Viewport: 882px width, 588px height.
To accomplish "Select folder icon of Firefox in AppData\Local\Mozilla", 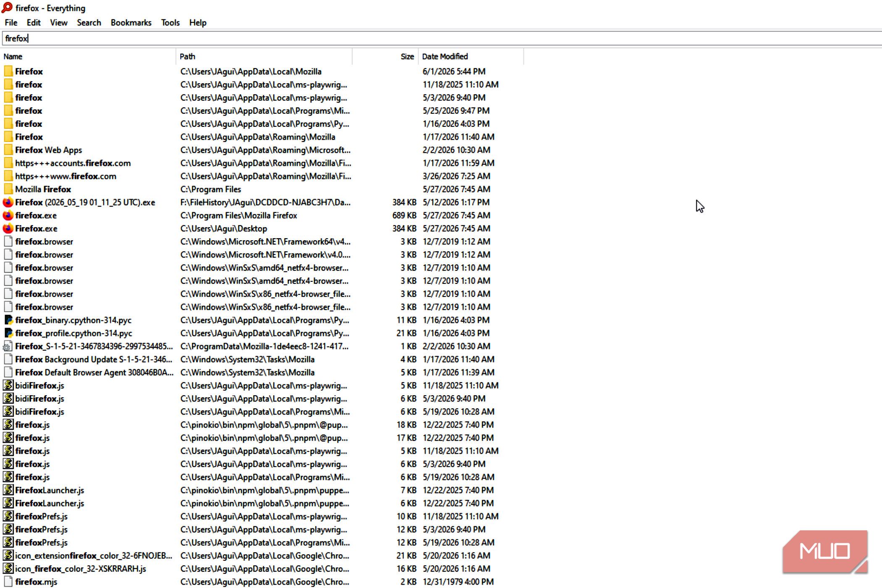I will 8,71.
